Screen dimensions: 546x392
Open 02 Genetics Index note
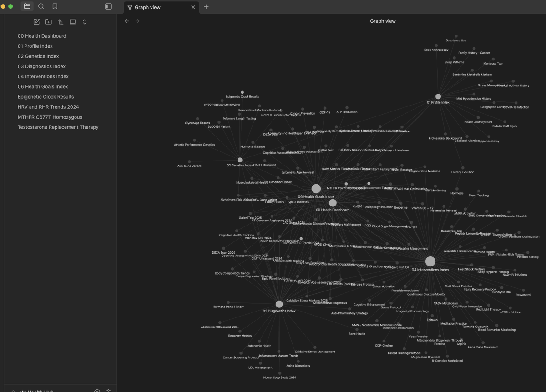38,56
